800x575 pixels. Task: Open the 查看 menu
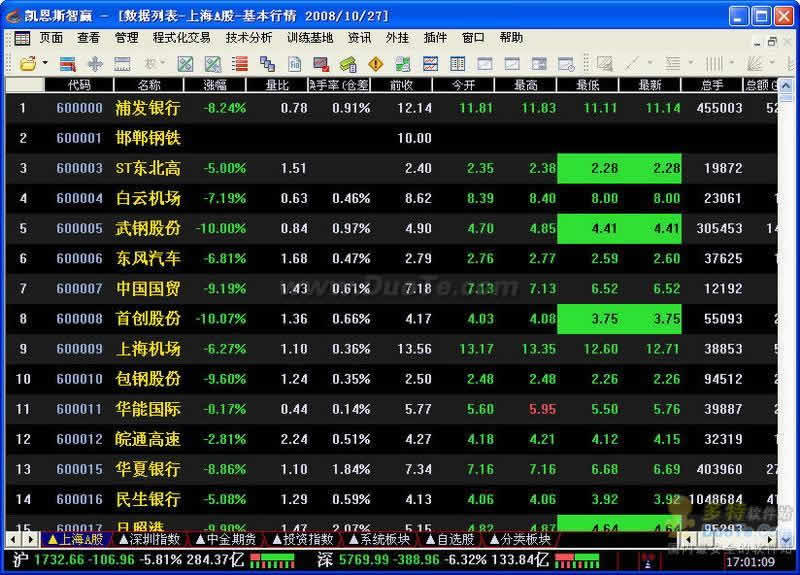pos(89,38)
